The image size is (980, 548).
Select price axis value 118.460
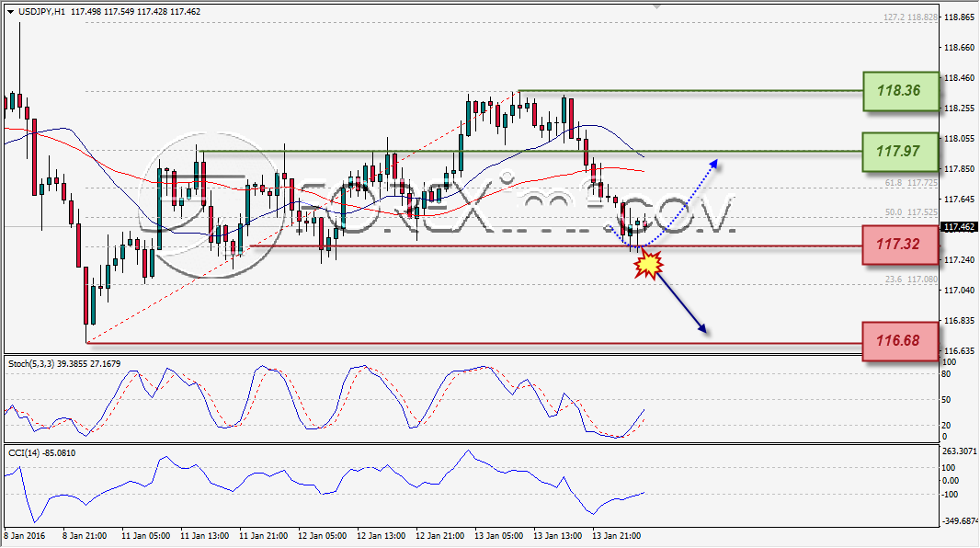(959, 78)
